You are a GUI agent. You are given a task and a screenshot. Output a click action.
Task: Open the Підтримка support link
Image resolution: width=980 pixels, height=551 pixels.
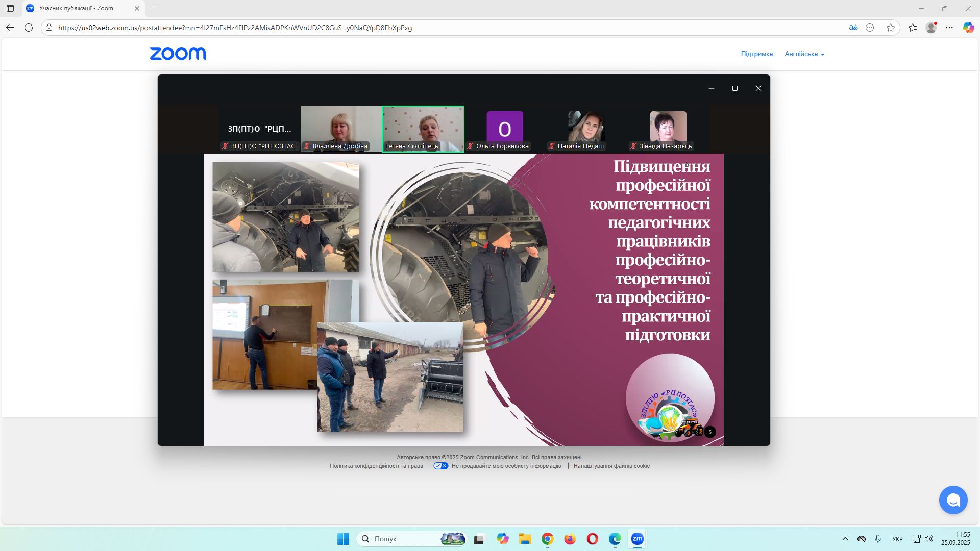pyautogui.click(x=756, y=54)
